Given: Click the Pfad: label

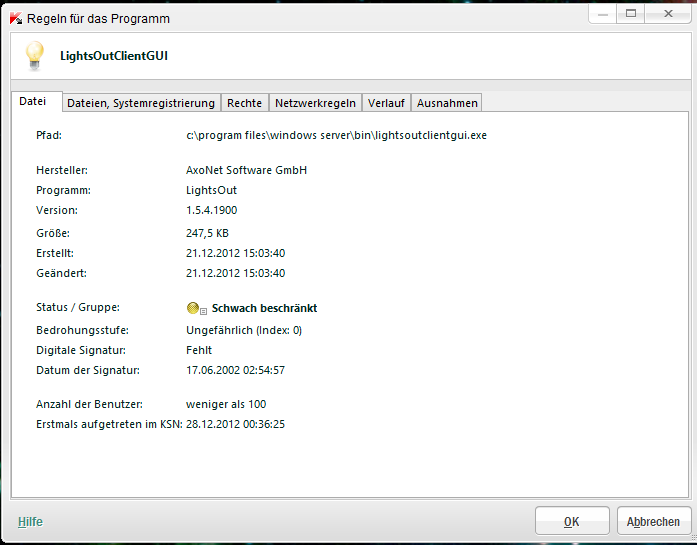Looking at the screenshot, I should [49, 135].
